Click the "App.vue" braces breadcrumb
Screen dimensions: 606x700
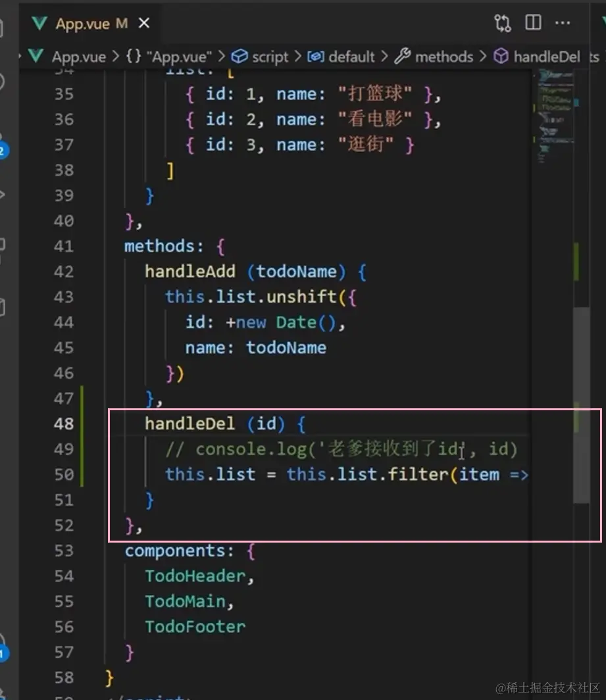[x=169, y=57]
